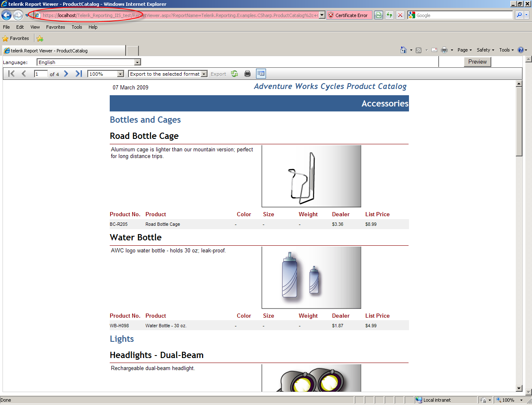This screenshot has width=532, height=405.
Task: Open the Protected Mode dropdown arrow in status bar
Action: [490, 400]
